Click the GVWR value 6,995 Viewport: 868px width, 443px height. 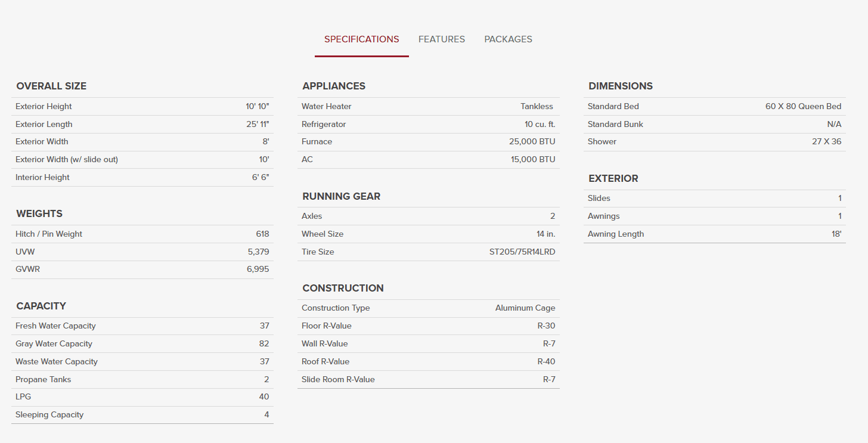pyautogui.click(x=258, y=269)
